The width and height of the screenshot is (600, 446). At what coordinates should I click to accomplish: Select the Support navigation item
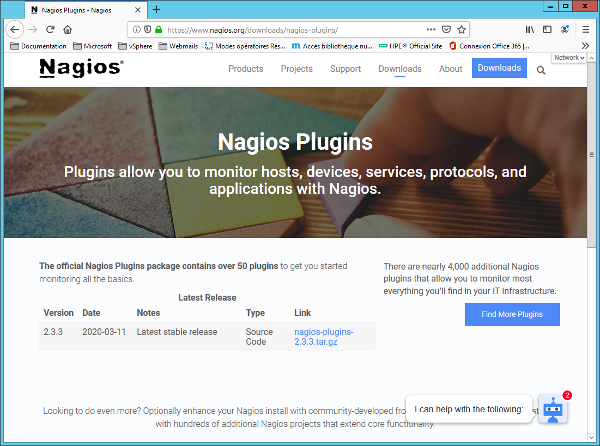point(345,69)
